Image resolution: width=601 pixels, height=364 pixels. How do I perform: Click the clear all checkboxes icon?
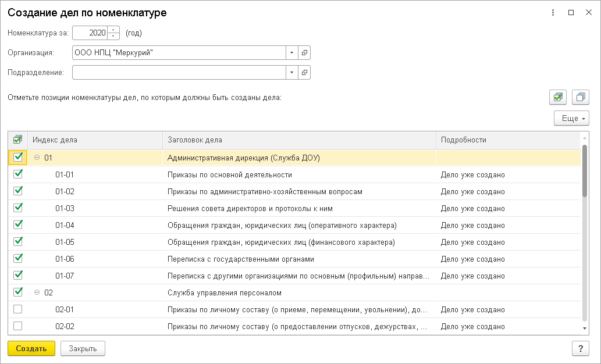pos(580,97)
